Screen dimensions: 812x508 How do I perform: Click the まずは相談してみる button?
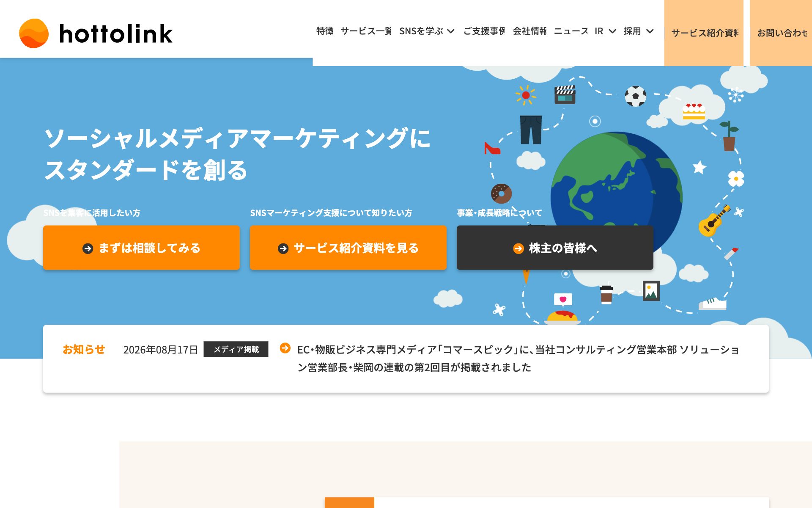click(141, 248)
